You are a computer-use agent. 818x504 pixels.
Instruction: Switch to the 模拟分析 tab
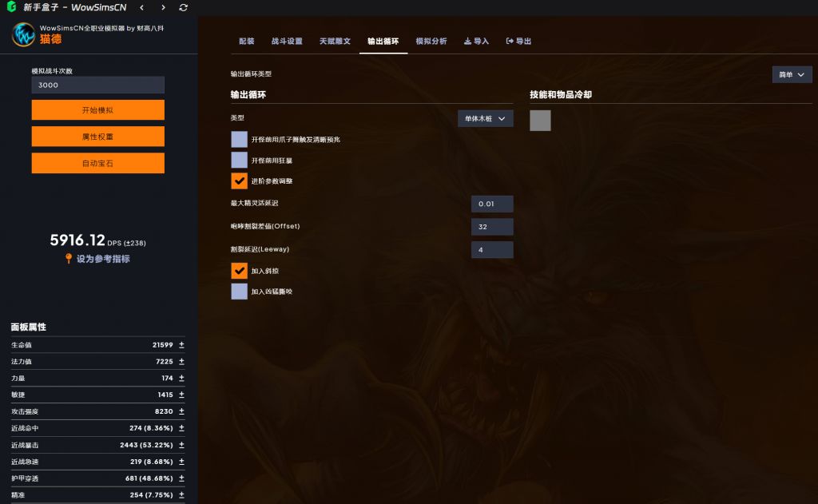(x=431, y=42)
